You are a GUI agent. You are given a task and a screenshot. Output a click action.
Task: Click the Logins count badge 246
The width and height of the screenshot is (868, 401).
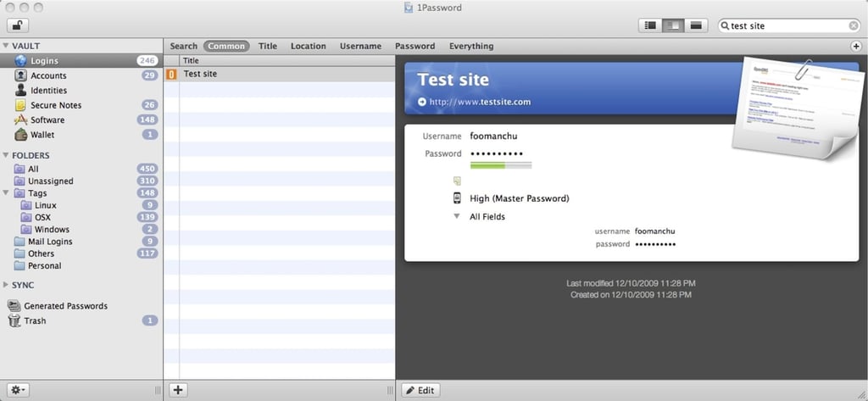(x=147, y=61)
